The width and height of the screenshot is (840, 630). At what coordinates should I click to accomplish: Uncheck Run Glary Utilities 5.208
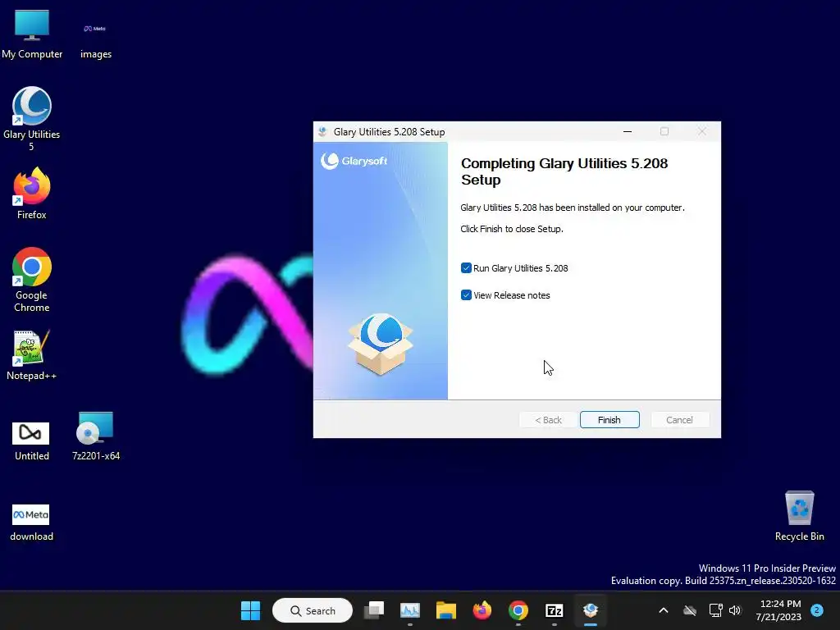(466, 268)
